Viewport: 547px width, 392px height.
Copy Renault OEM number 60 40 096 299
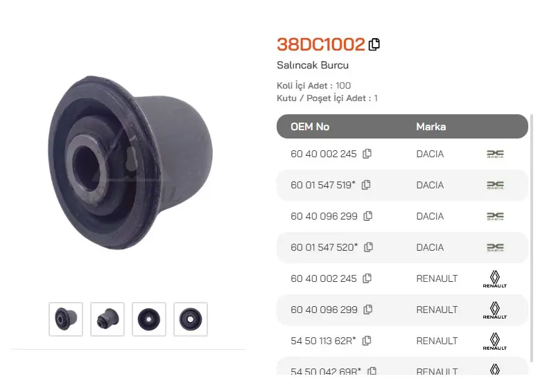pos(368,310)
